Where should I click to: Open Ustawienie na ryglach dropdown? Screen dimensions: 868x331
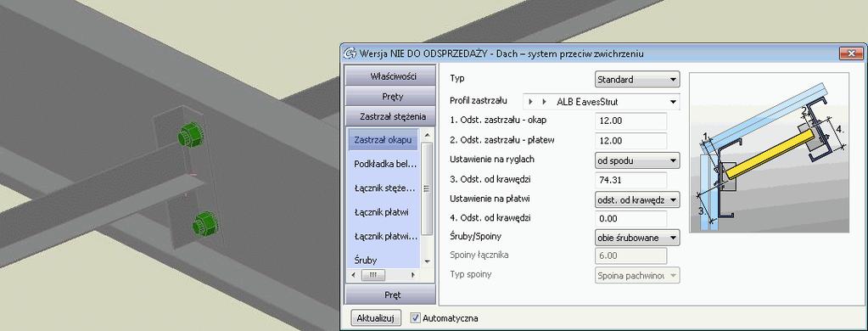637,161
